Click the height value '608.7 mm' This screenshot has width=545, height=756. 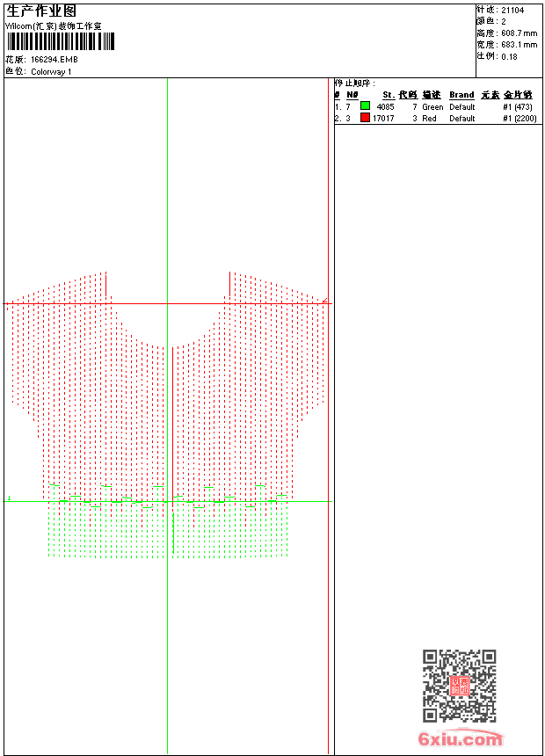click(x=519, y=33)
